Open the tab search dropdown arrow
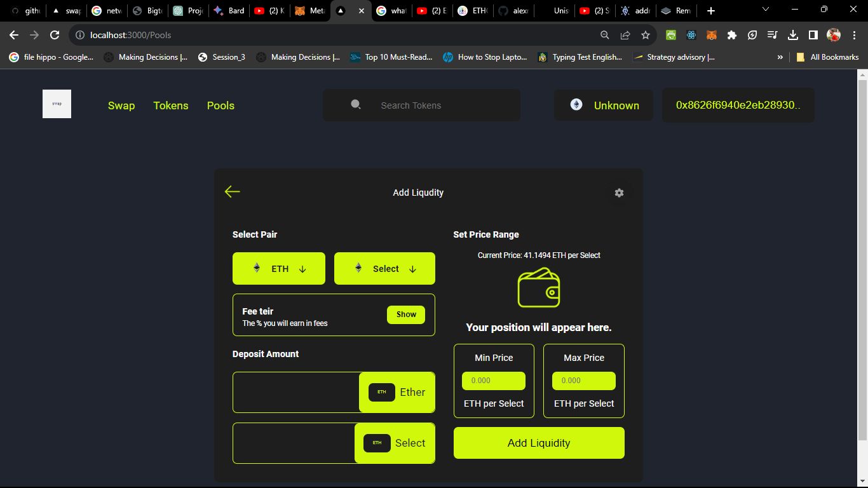This screenshot has height=488, width=868. [x=766, y=10]
